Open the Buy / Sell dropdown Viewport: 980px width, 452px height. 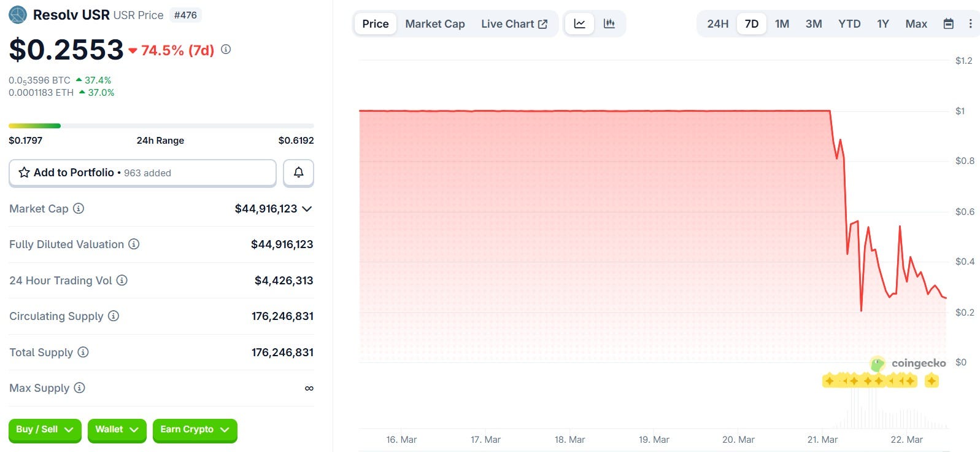pos(45,429)
